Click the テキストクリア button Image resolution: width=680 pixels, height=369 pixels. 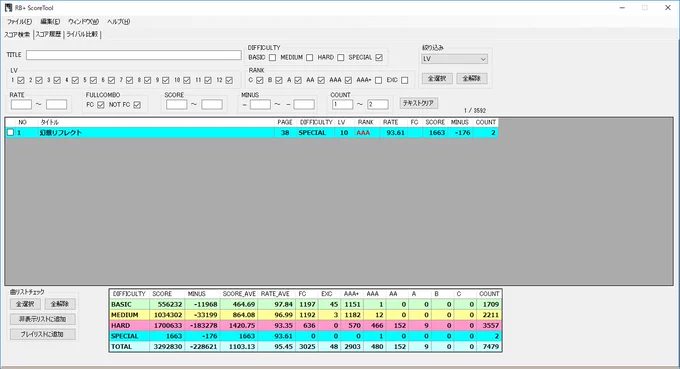[x=418, y=103]
